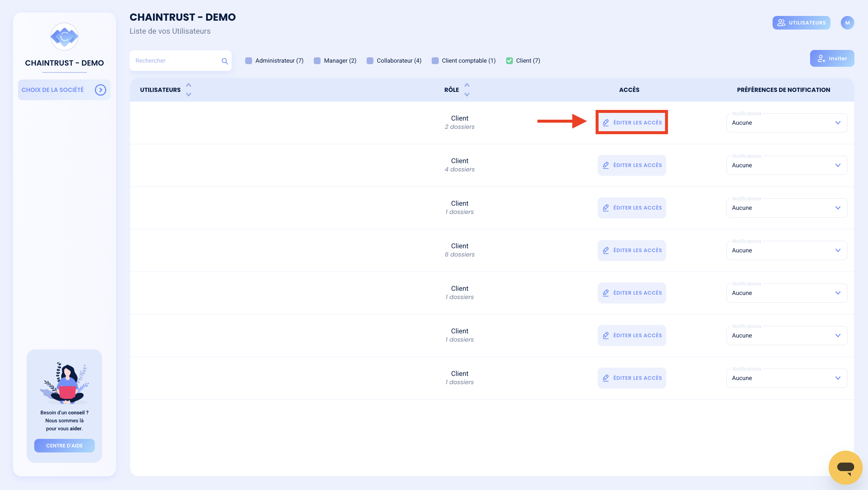The image size is (868, 490).
Task: Click the Inviter button
Action: [832, 59]
